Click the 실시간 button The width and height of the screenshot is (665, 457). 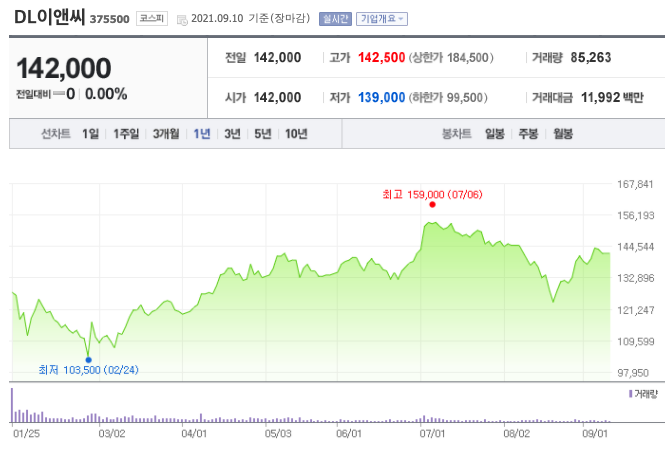click(335, 19)
